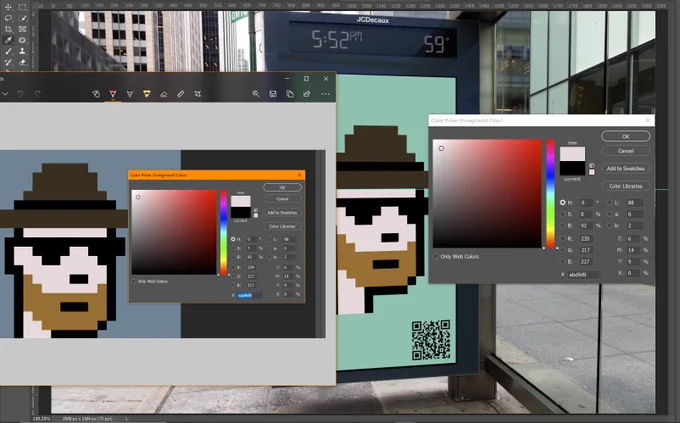Click the save icon in snip toolbar

click(x=273, y=94)
